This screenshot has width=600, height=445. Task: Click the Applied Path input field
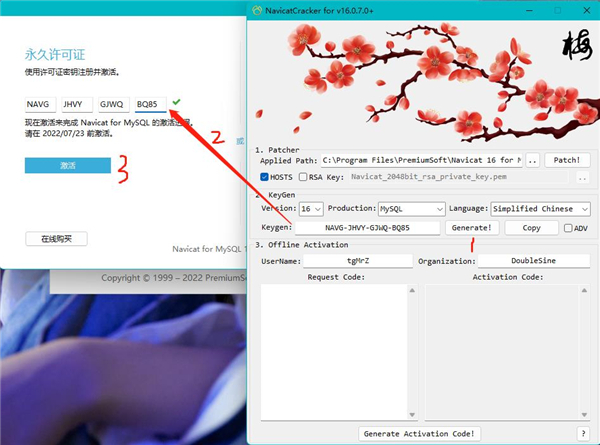tap(422, 160)
